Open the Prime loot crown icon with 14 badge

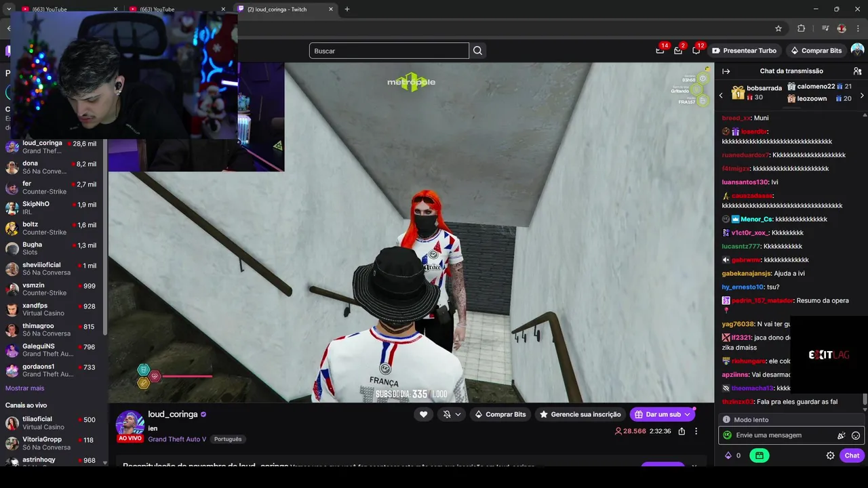[660, 50]
